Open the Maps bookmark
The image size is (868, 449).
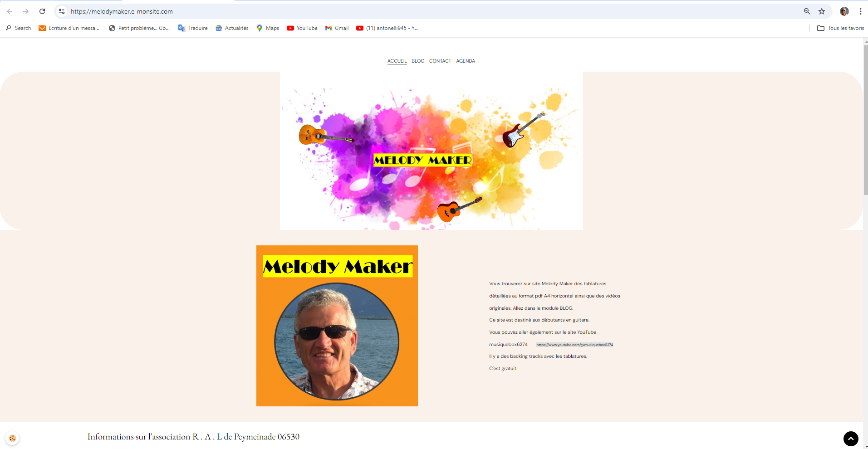pos(268,28)
